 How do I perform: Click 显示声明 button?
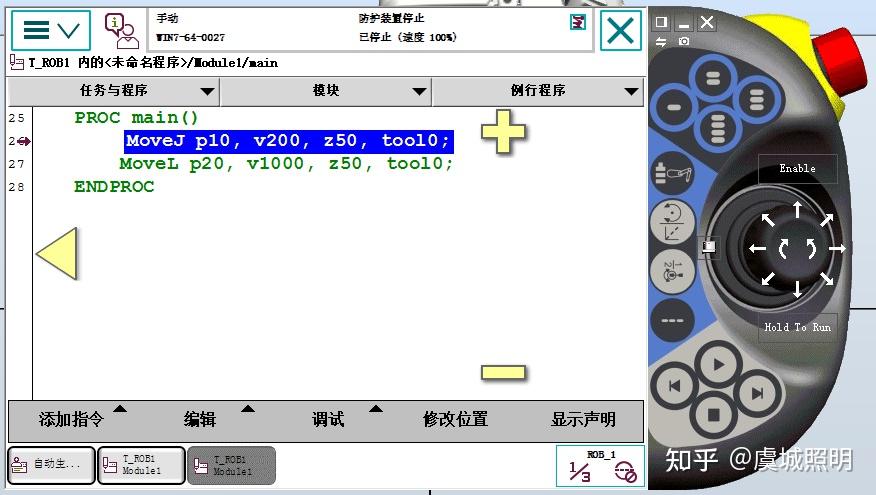583,419
